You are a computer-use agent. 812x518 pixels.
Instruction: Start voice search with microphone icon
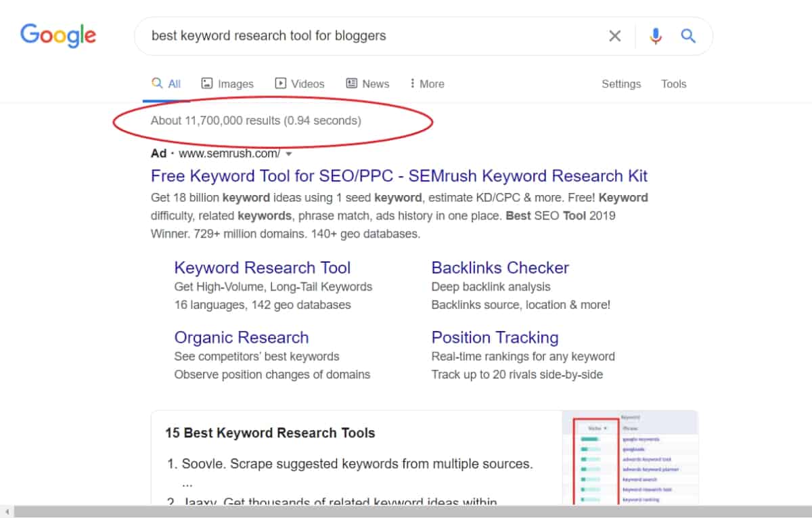[x=655, y=36]
